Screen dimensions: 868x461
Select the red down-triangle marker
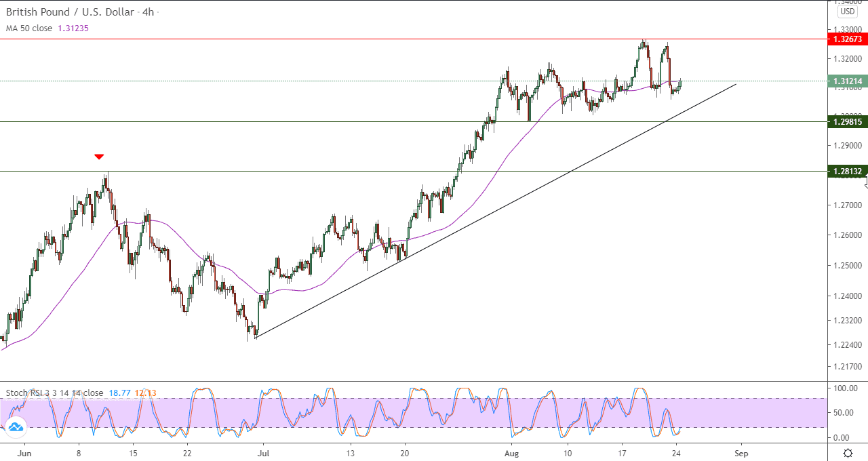[x=99, y=157]
